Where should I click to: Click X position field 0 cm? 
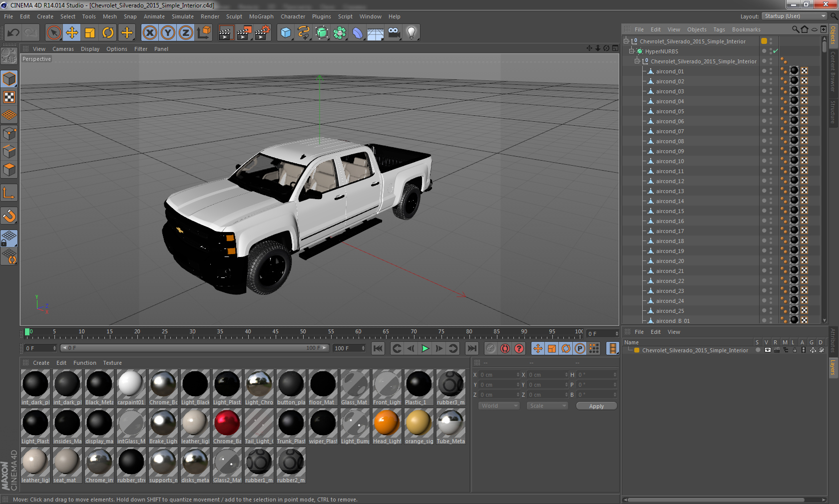pos(499,375)
